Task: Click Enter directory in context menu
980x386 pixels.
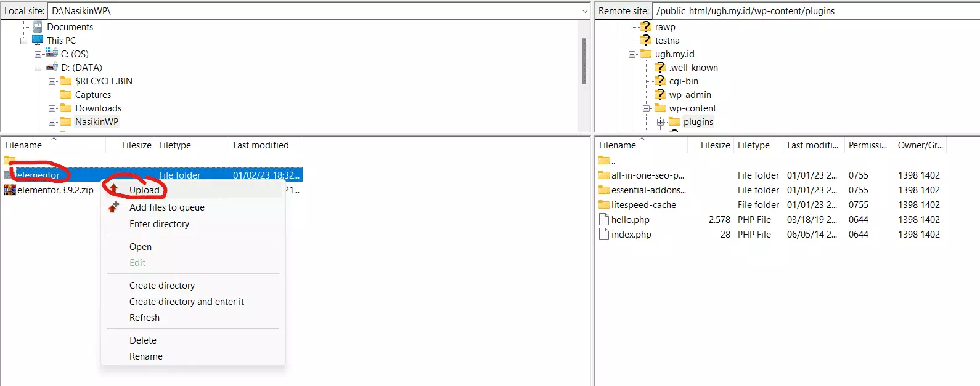Action: click(x=159, y=224)
